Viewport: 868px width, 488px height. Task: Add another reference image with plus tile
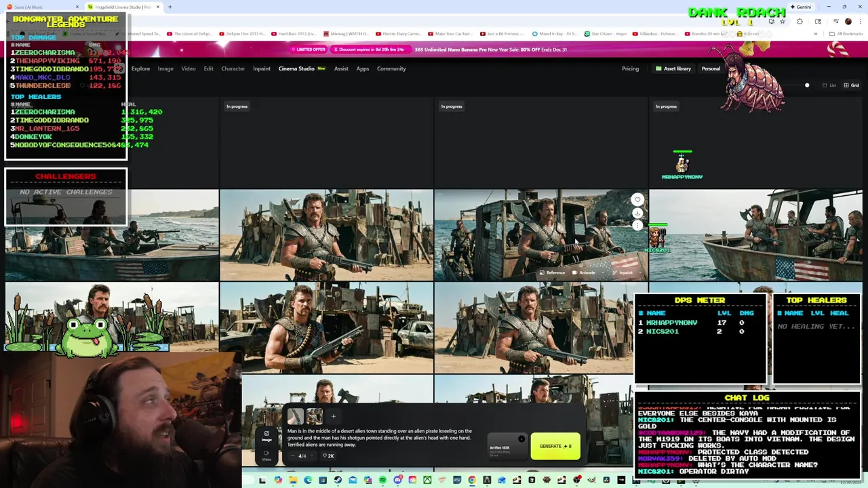point(333,416)
